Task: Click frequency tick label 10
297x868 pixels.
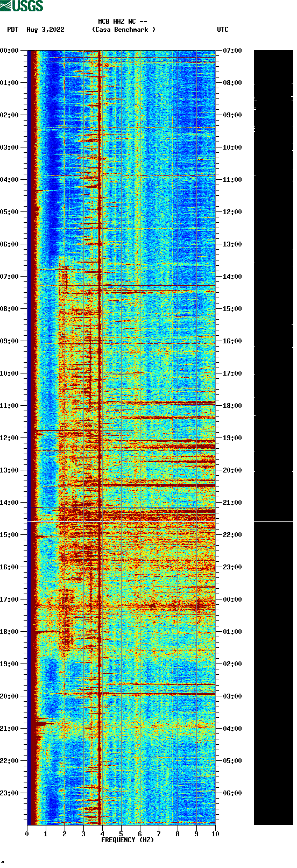Action: click(215, 834)
